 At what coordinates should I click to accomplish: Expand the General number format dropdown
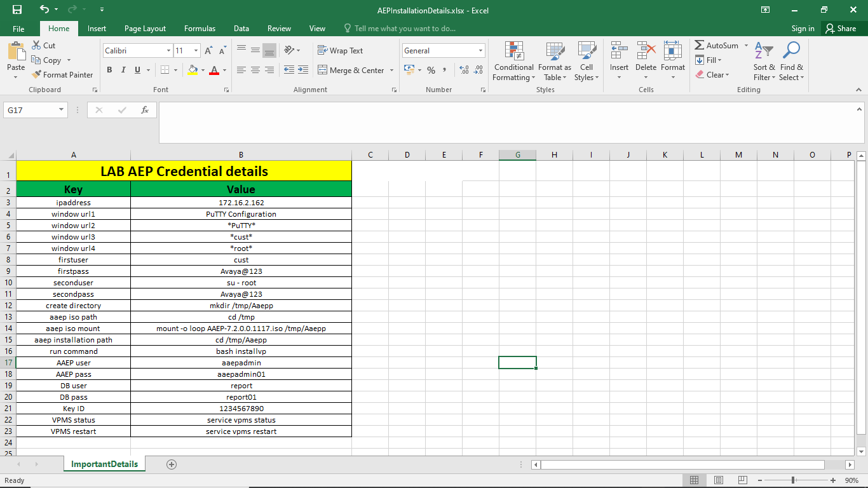[480, 51]
